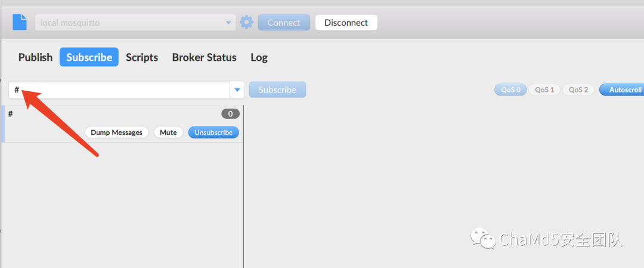Click the blue document file icon
Screen dimensions: 644x268
[20, 22]
